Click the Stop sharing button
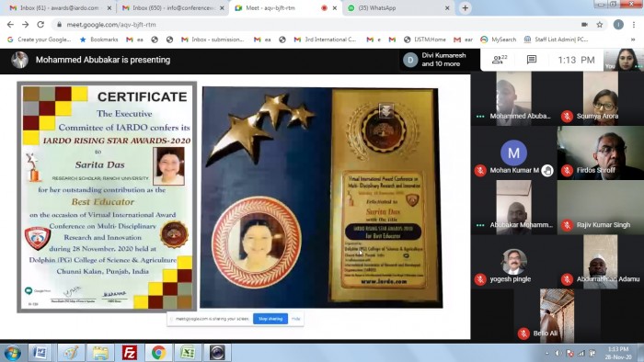 pyautogui.click(x=270, y=319)
